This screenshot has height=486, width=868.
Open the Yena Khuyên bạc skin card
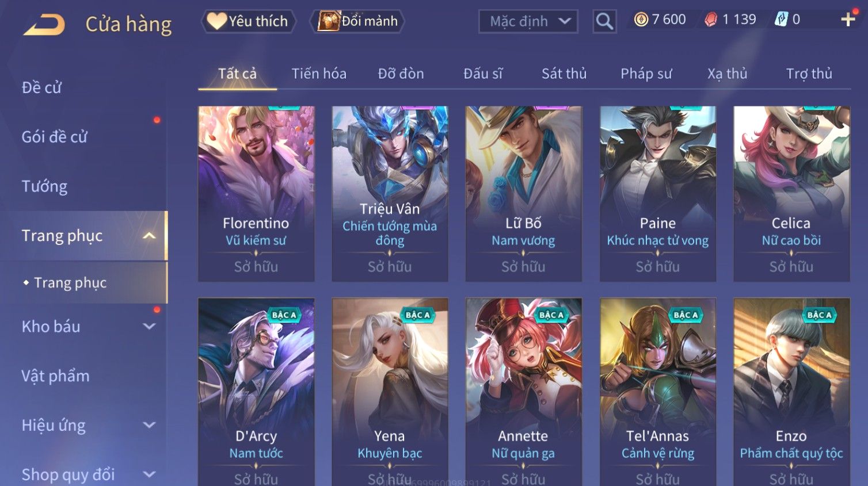click(390, 392)
